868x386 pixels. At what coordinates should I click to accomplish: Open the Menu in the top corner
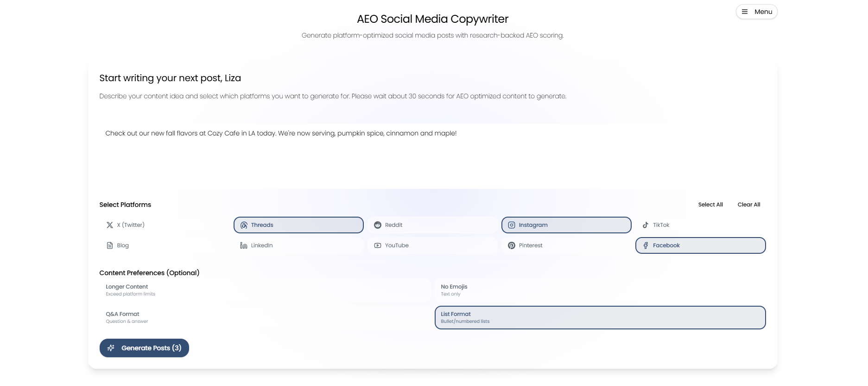[756, 12]
